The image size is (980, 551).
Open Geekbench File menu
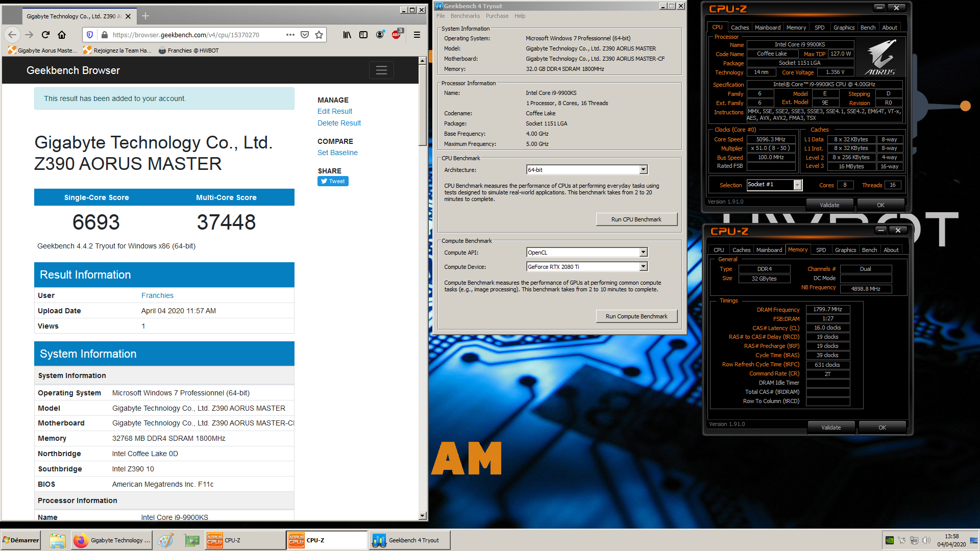[x=440, y=16]
